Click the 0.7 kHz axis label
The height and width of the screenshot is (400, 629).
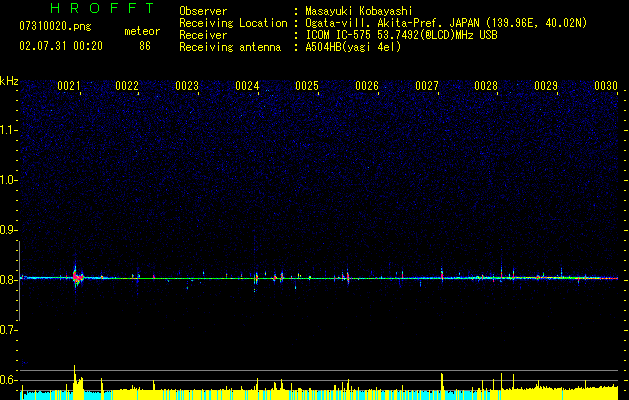pos(8,330)
